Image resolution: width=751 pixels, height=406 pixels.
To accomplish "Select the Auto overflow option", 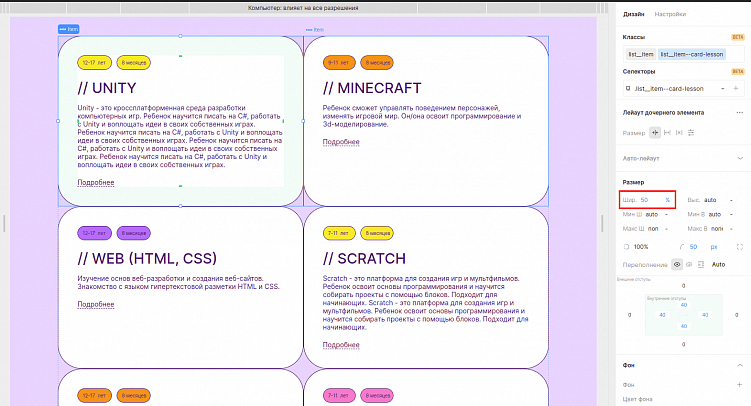I will [x=718, y=264].
